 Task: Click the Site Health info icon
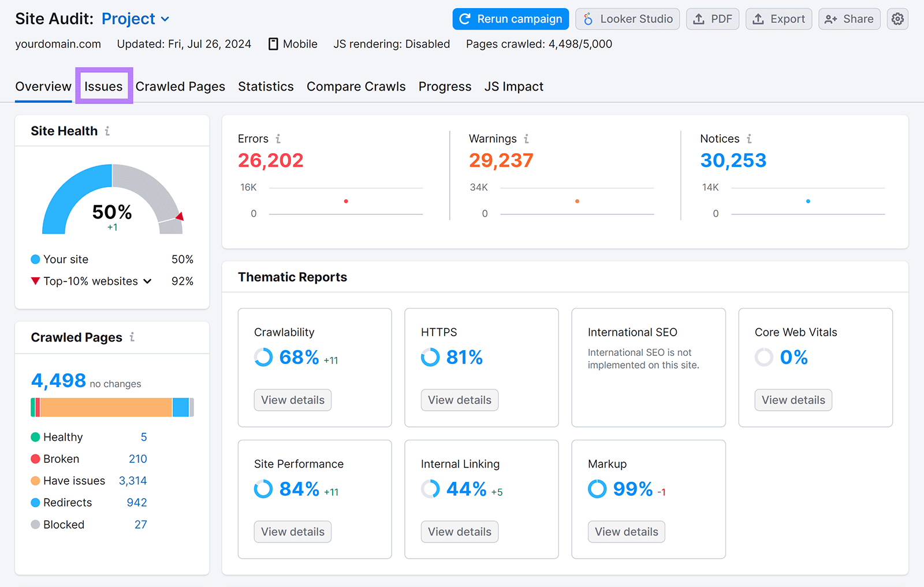(x=107, y=131)
